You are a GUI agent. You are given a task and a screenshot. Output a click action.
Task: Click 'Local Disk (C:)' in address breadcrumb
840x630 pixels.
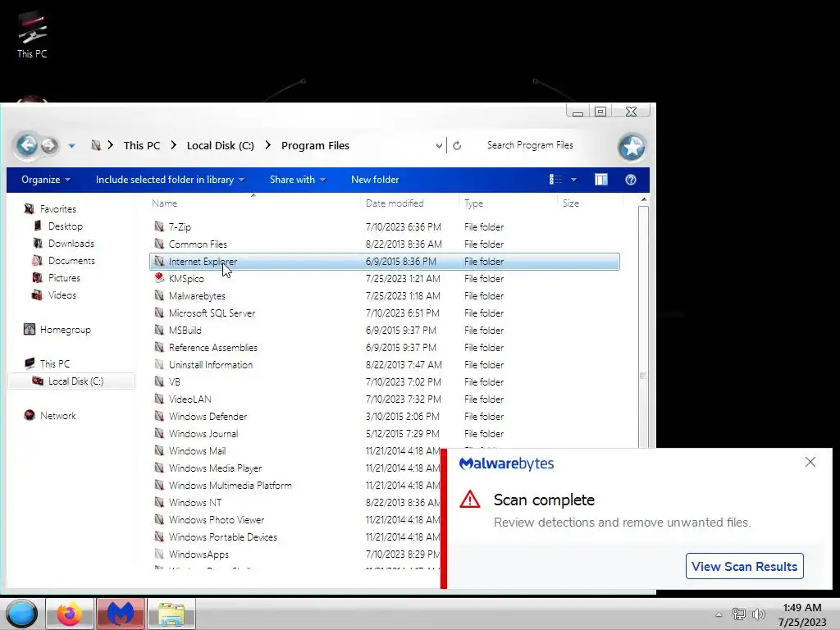220,146
